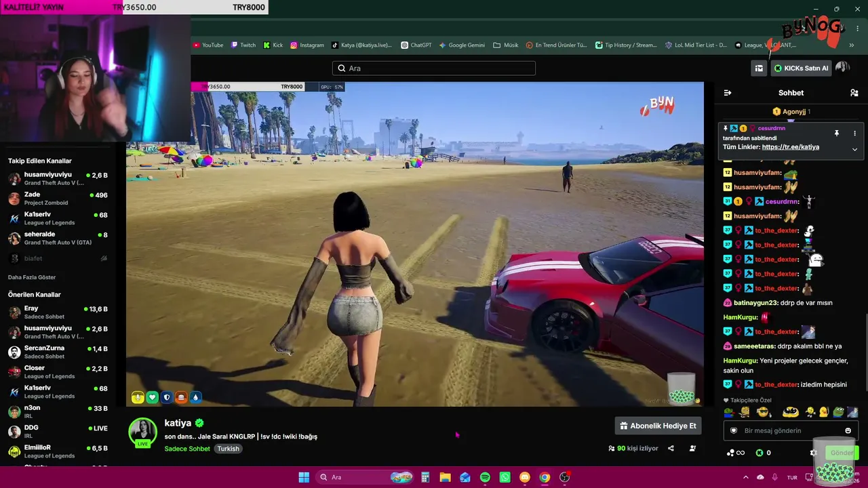Open the ElmiilloR recommended channel
Screen dimensions: 868x488
tap(58, 451)
